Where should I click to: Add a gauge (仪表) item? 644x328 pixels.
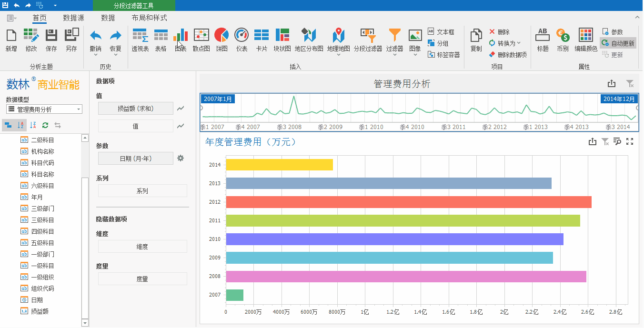pos(241,40)
